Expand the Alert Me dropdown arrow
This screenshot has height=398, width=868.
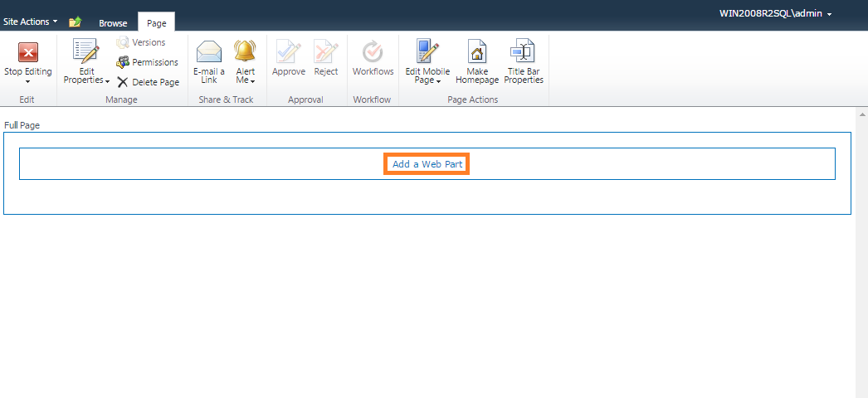[x=252, y=82]
